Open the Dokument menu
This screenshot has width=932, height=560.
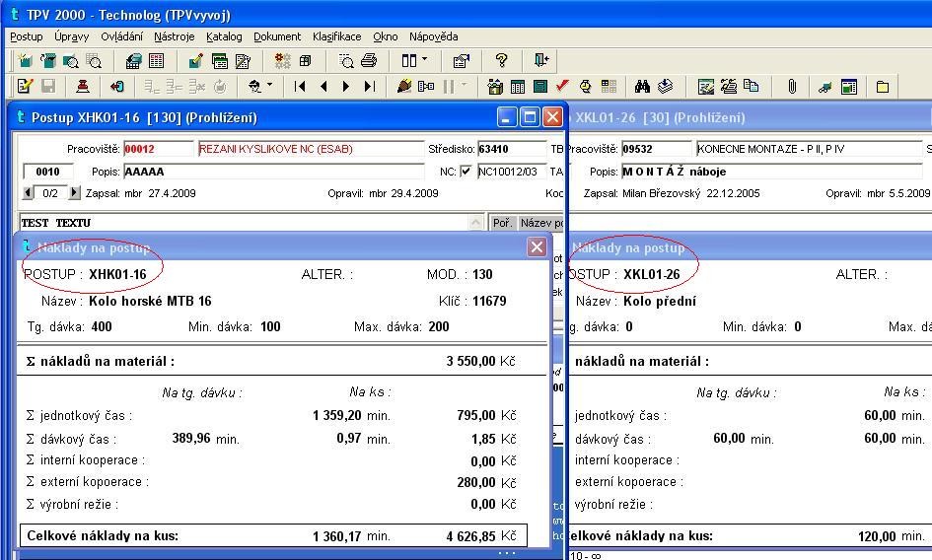click(x=277, y=36)
